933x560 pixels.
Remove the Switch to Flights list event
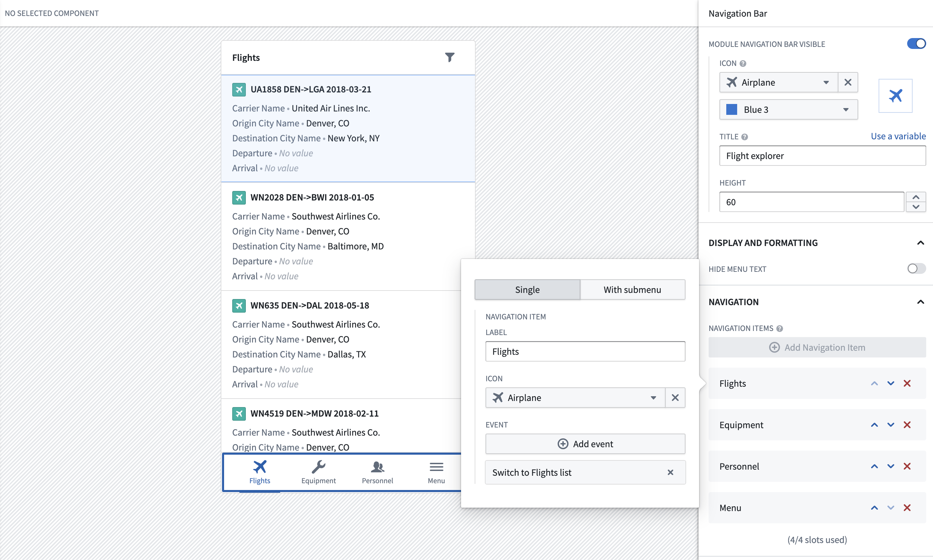670,472
